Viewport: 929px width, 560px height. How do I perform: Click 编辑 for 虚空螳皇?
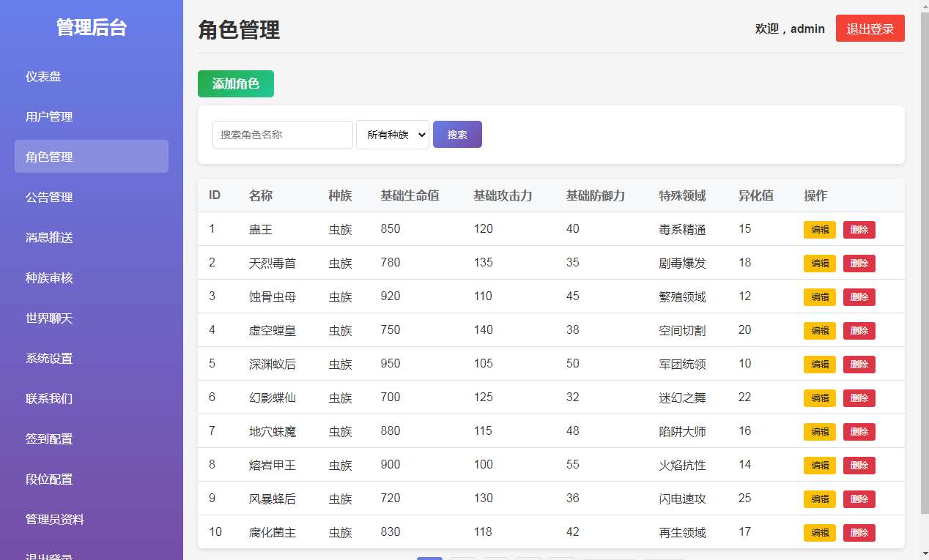tap(819, 331)
